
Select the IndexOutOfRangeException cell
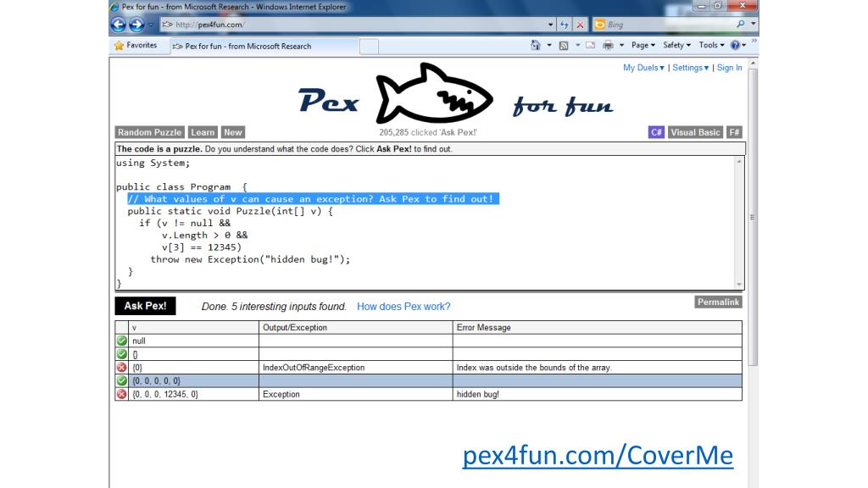355,368
